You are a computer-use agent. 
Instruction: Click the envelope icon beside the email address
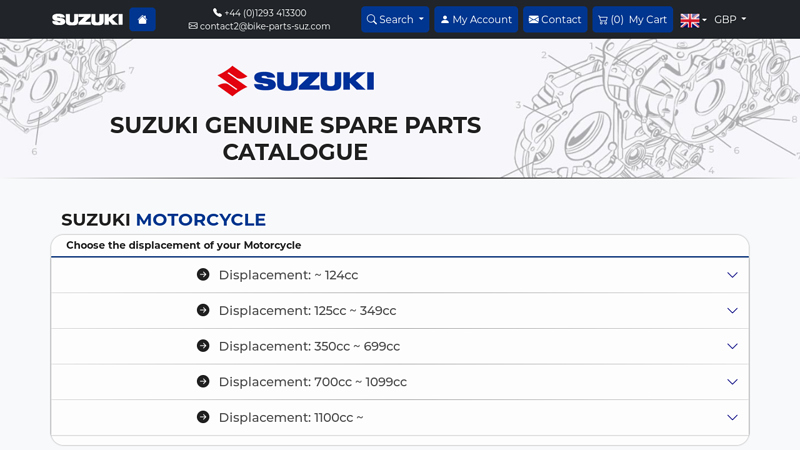tap(193, 26)
